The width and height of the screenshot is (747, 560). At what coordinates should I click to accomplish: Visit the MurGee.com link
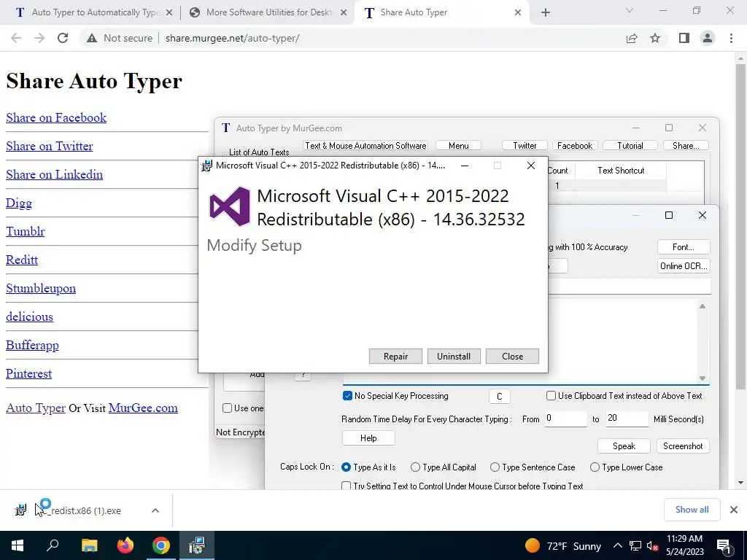pos(143,408)
